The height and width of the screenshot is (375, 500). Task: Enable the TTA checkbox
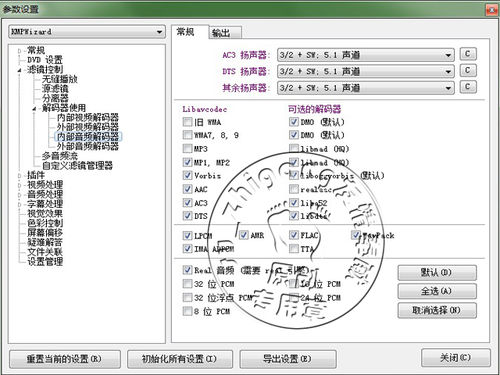(x=294, y=249)
